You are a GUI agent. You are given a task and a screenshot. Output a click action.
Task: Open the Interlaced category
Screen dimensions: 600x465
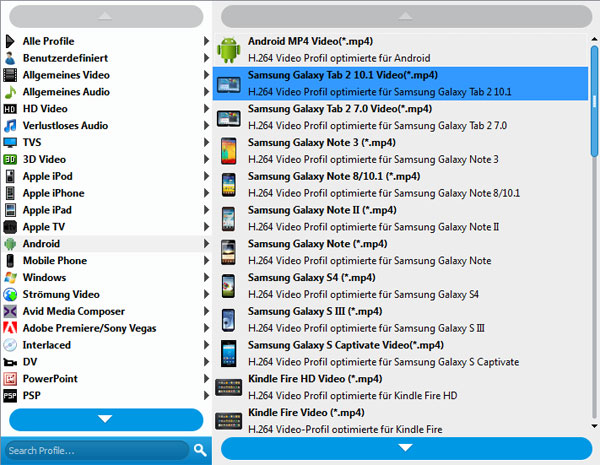[106, 345]
